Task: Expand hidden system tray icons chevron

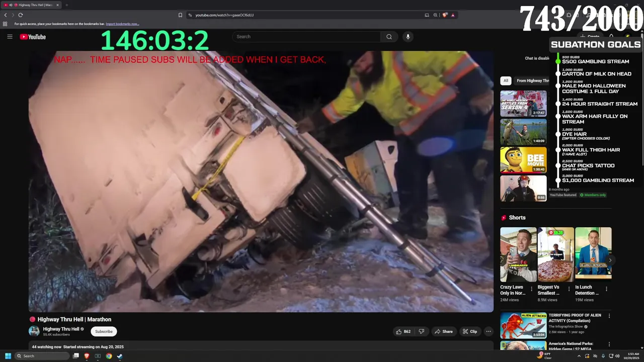Action: pyautogui.click(x=579, y=356)
